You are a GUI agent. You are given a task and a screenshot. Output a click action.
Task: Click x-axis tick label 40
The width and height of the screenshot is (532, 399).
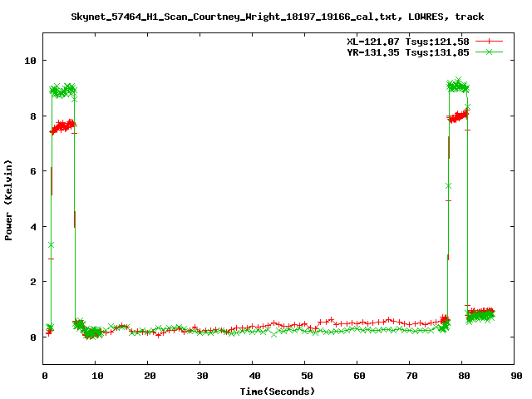[254, 376]
